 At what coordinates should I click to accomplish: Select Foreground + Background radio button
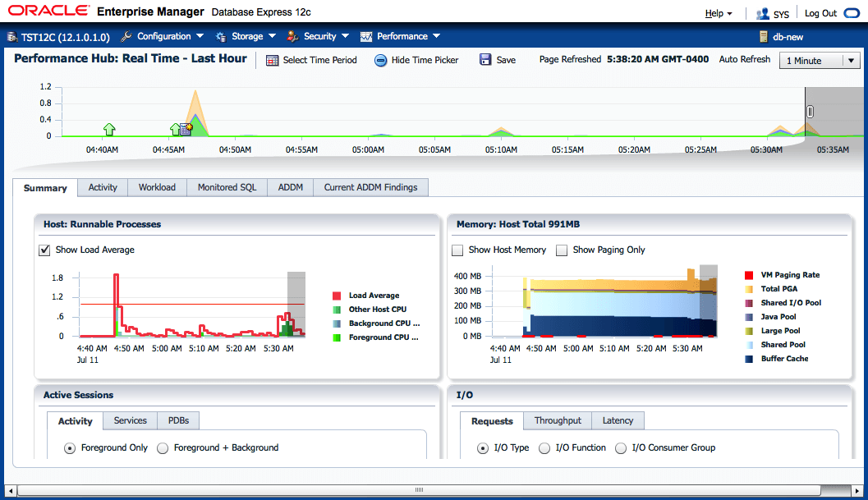tap(163, 448)
